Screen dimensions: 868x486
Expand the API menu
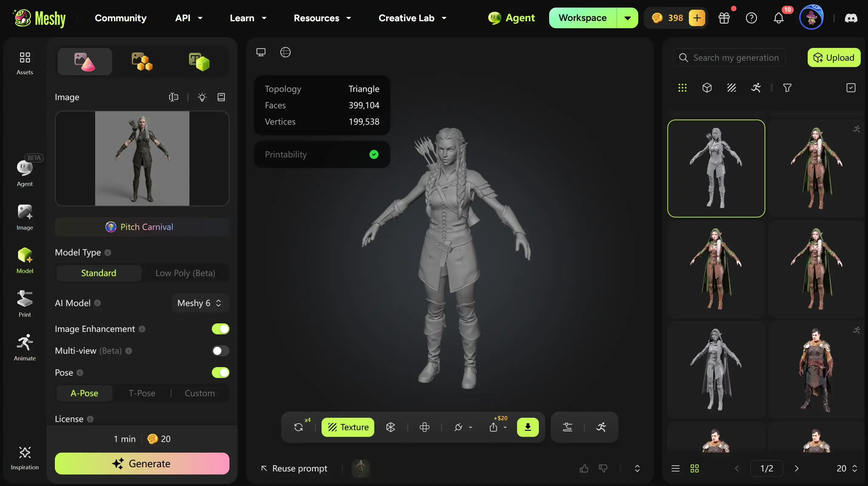(189, 18)
